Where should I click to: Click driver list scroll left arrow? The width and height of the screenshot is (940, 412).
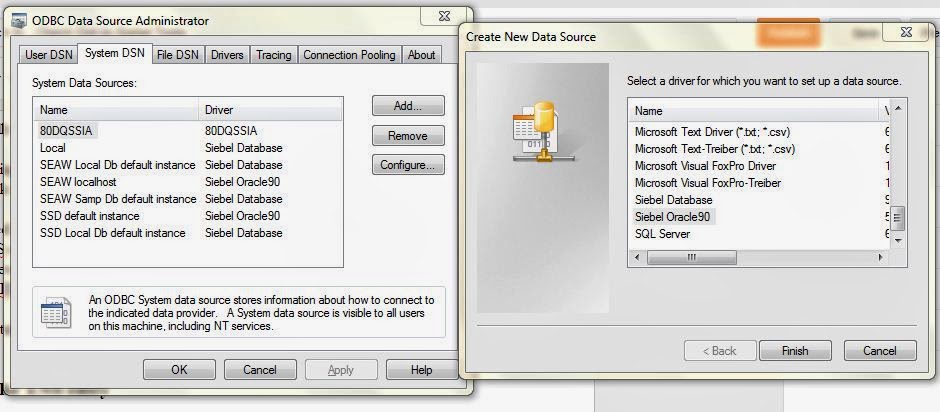[x=636, y=257]
